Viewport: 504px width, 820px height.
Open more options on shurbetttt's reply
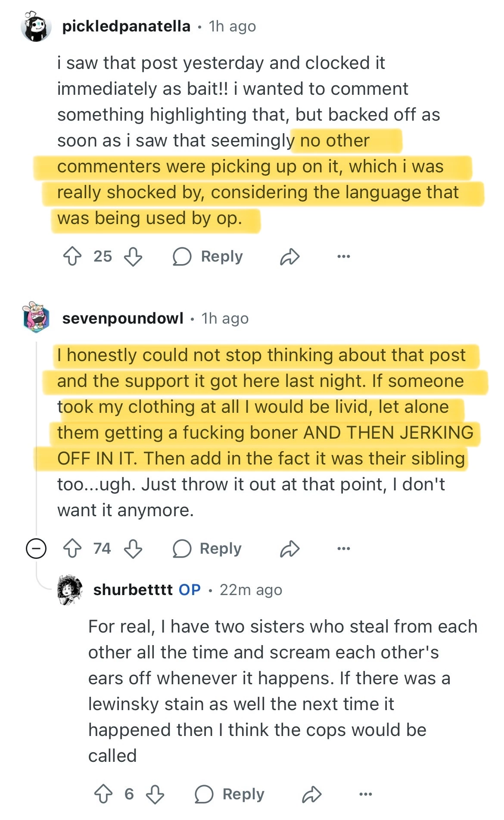tap(365, 795)
